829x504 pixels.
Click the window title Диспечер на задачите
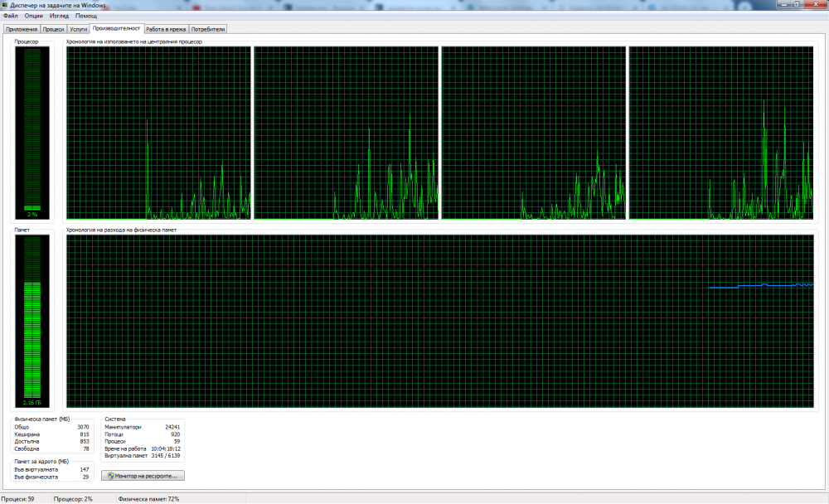pyautogui.click(x=58, y=5)
